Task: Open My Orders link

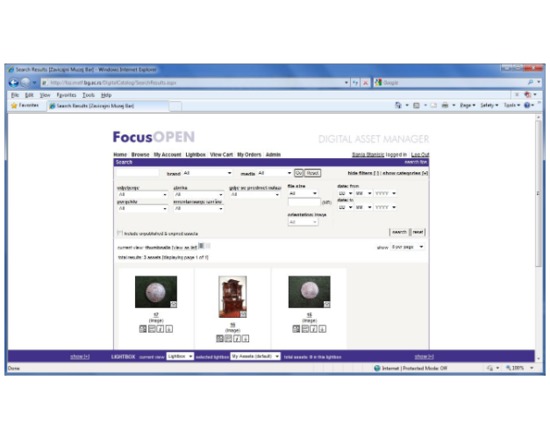Action: pyautogui.click(x=249, y=154)
